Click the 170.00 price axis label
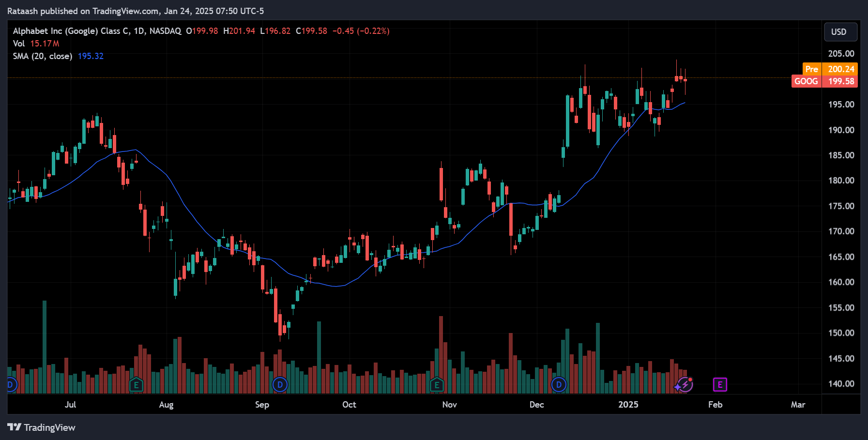This screenshot has height=440, width=868. [841, 231]
